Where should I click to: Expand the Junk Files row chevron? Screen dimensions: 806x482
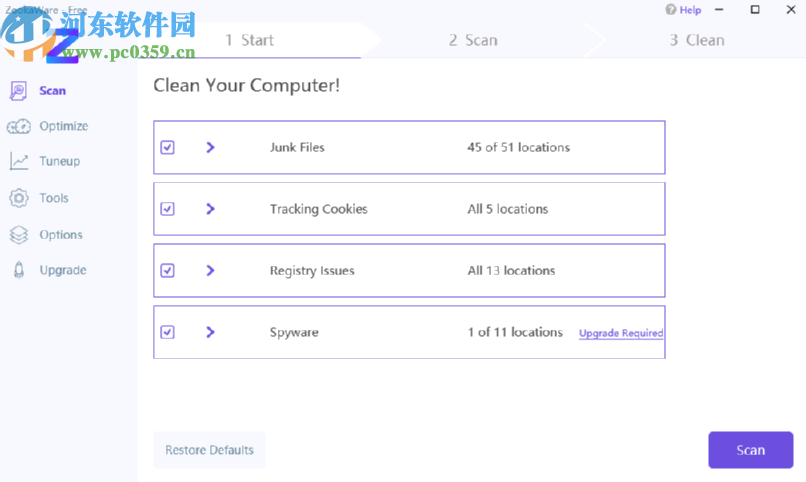pos(210,147)
